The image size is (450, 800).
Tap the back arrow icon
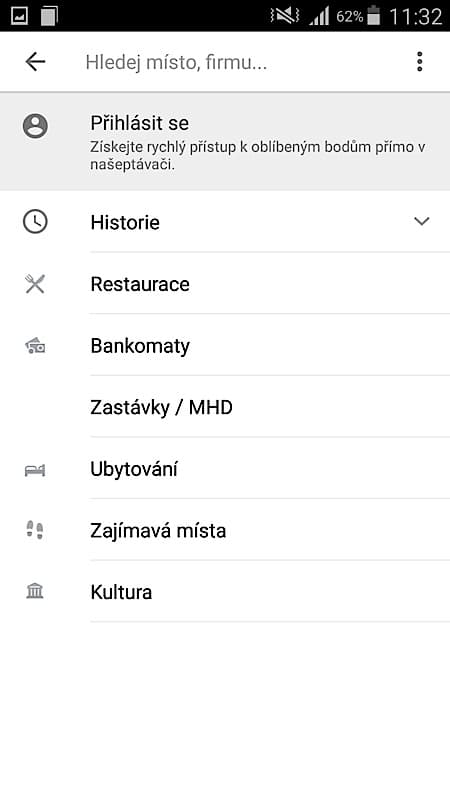pos(35,62)
